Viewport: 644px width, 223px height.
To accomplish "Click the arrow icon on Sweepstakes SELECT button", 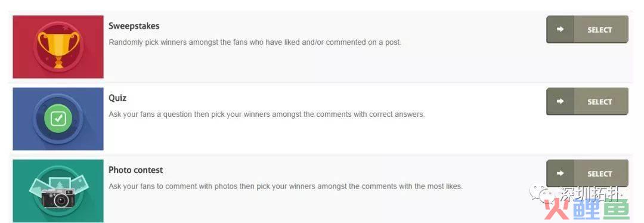I will [x=560, y=30].
